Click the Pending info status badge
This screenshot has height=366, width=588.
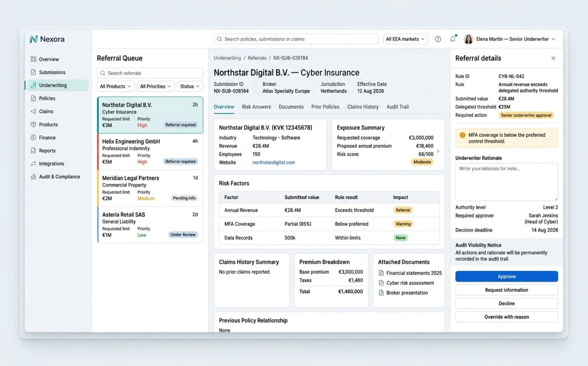click(x=184, y=198)
